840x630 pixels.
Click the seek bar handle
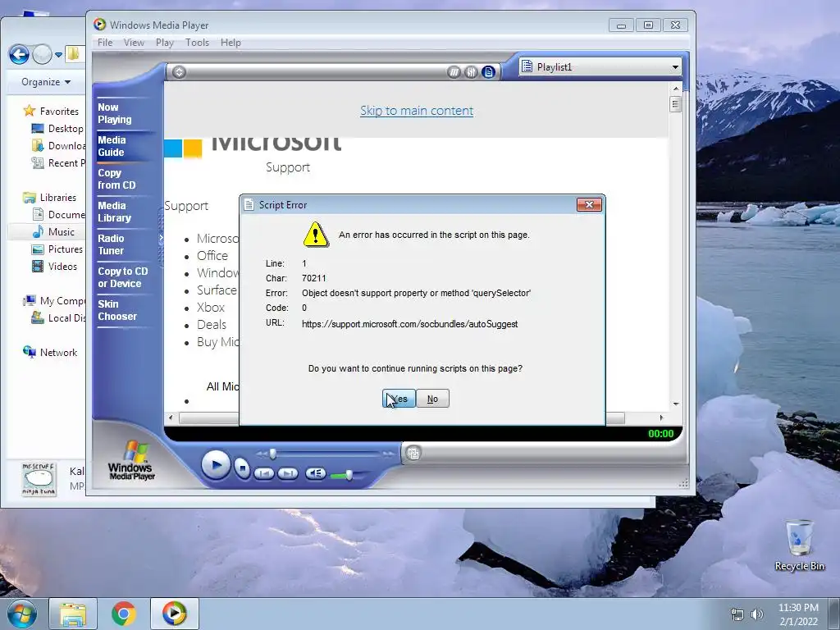tap(273, 454)
